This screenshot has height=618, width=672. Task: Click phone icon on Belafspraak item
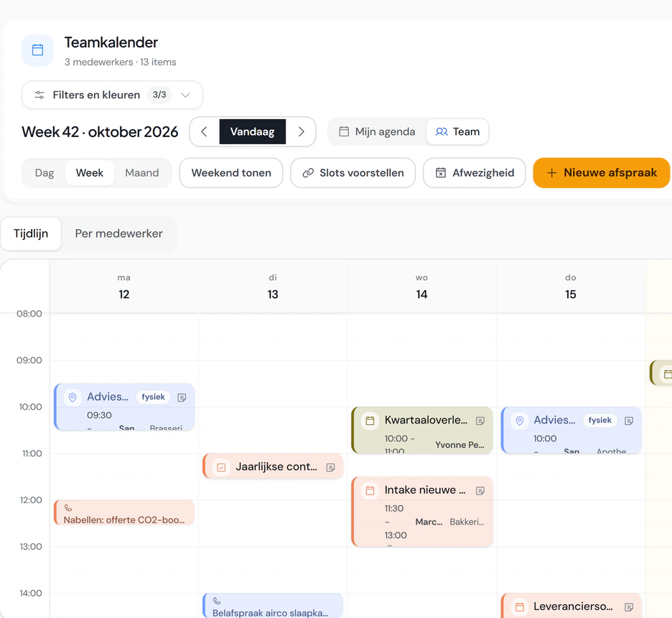217,601
